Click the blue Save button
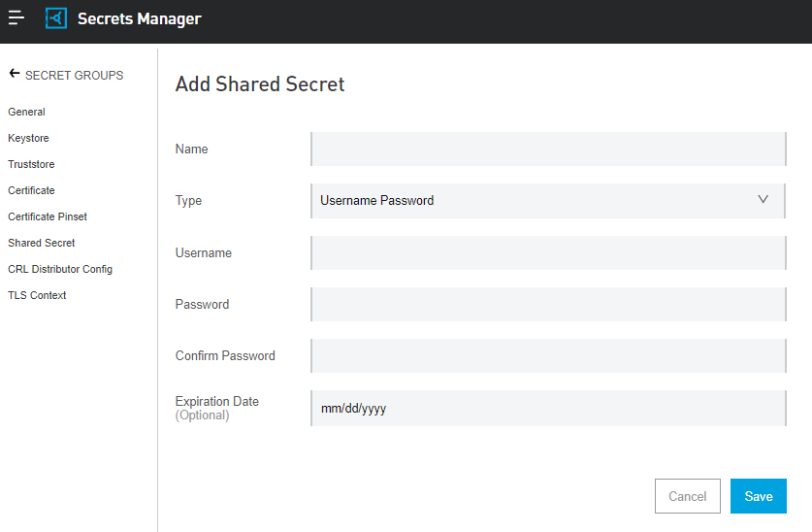 758,496
